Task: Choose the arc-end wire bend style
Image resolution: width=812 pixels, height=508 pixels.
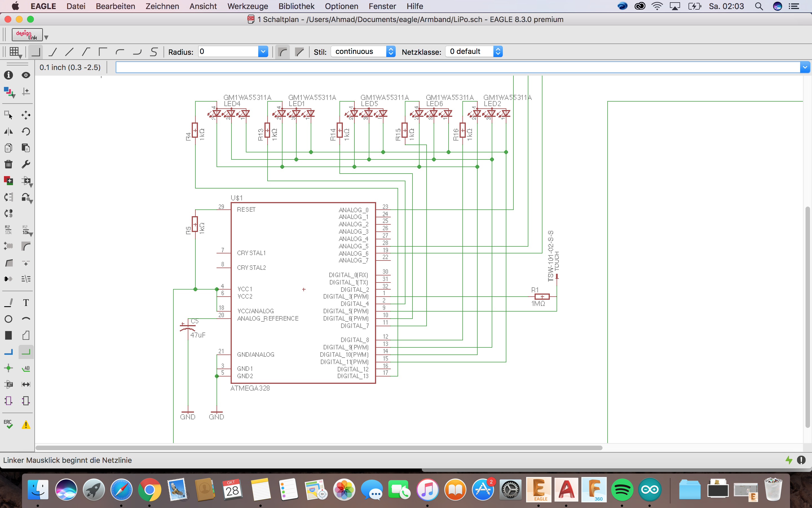Action: coord(137,52)
